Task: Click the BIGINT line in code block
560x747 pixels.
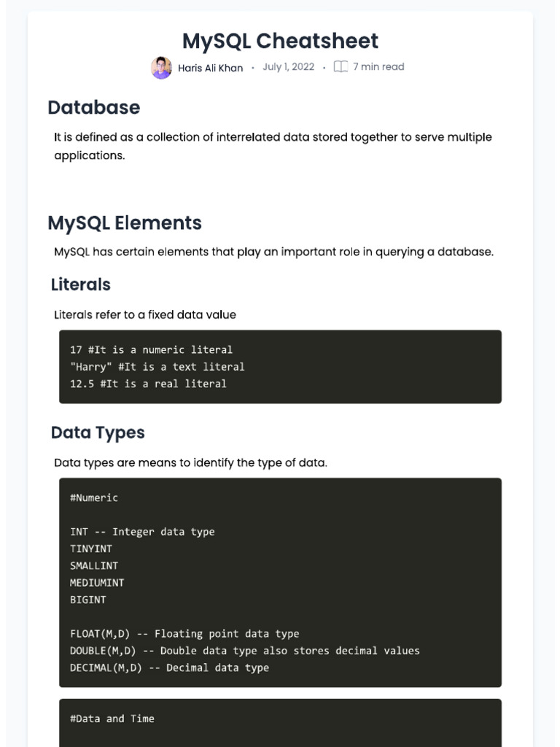Action: pyautogui.click(x=88, y=600)
